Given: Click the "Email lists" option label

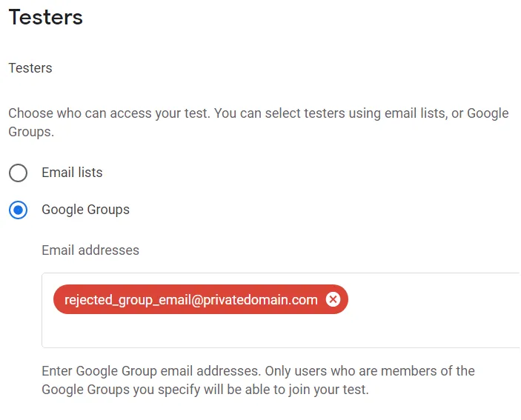Looking at the screenshot, I should [x=72, y=173].
